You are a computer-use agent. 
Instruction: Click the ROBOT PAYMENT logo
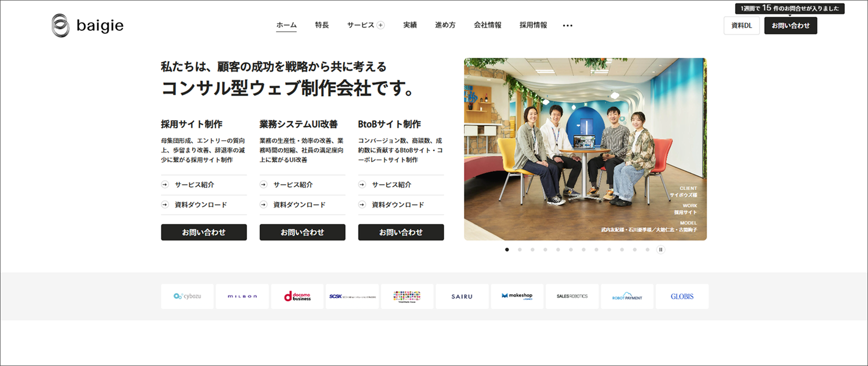point(627,296)
